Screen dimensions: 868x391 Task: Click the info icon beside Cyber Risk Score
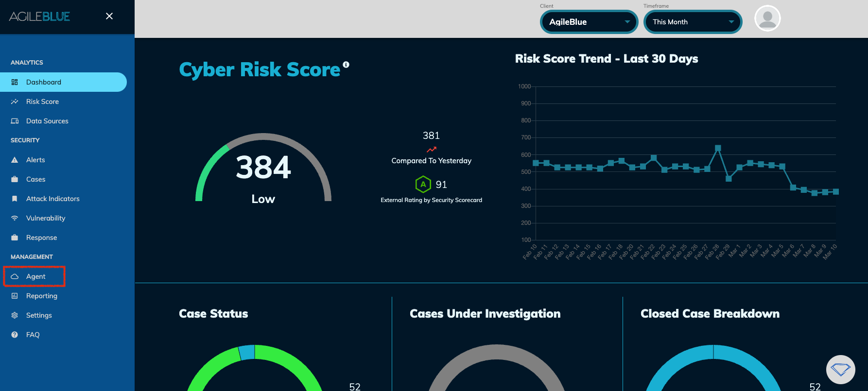coord(346,65)
